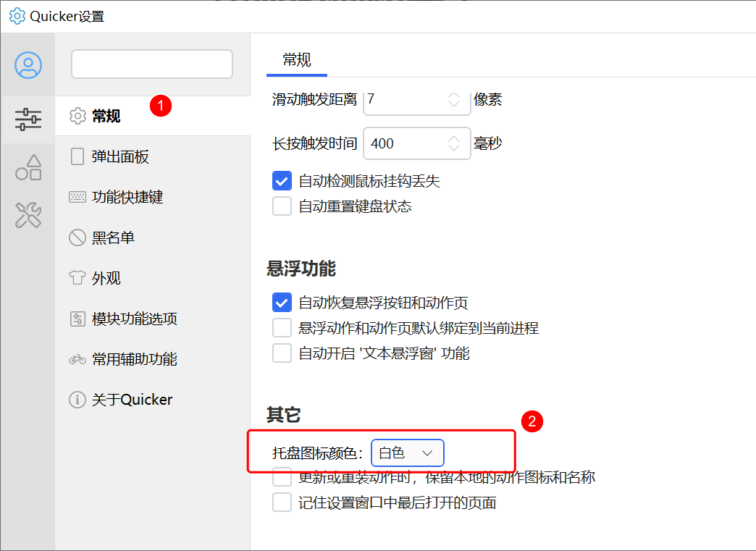Image resolution: width=756 pixels, height=551 pixels.
Task: Open the shapes icon in sidebar
Action: 28,167
